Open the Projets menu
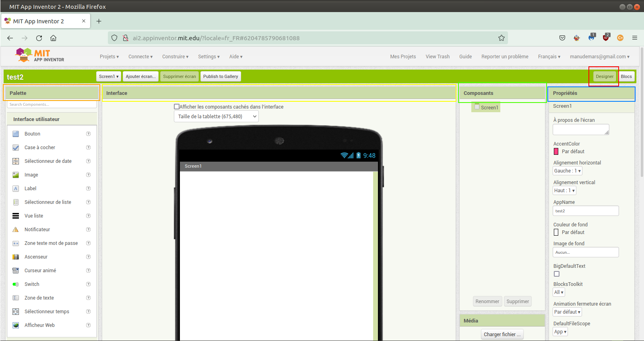 coord(109,57)
